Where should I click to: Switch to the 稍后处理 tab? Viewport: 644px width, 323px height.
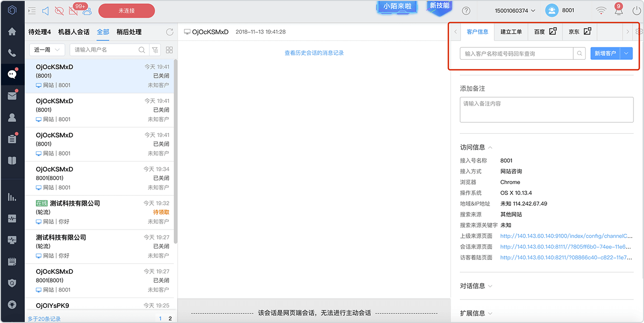click(129, 32)
